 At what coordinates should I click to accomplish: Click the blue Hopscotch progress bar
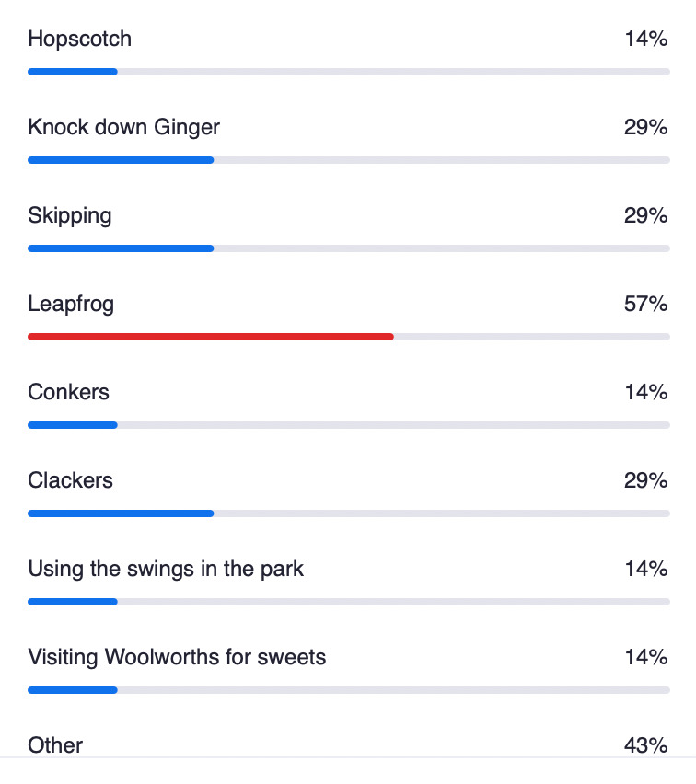73,72
